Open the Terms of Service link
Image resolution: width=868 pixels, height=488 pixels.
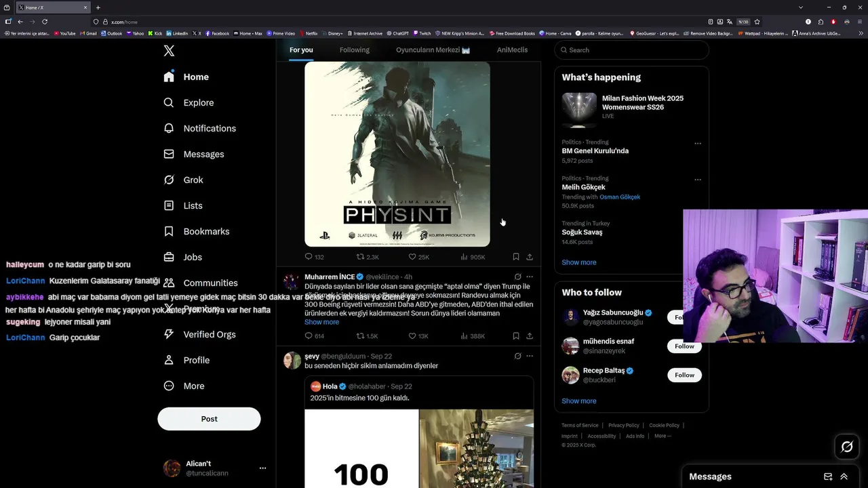click(580, 426)
